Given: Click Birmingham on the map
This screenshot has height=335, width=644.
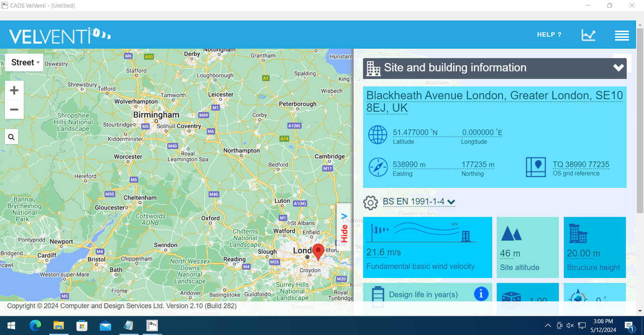Looking at the screenshot, I should coord(156,115).
